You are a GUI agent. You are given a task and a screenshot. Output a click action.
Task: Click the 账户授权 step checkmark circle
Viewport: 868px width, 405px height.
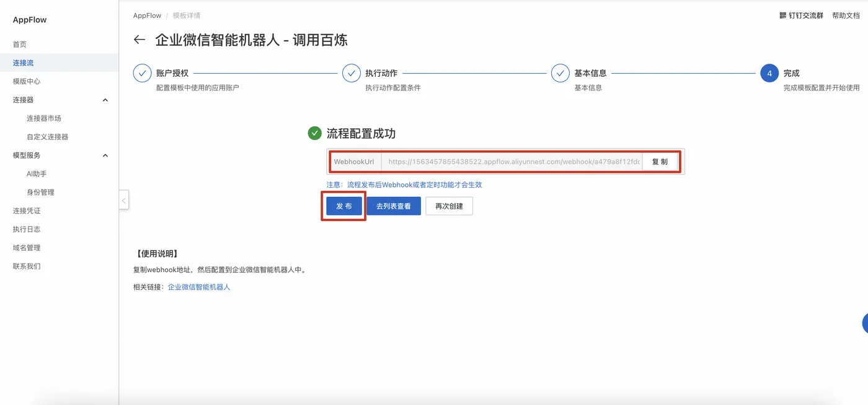click(x=143, y=73)
